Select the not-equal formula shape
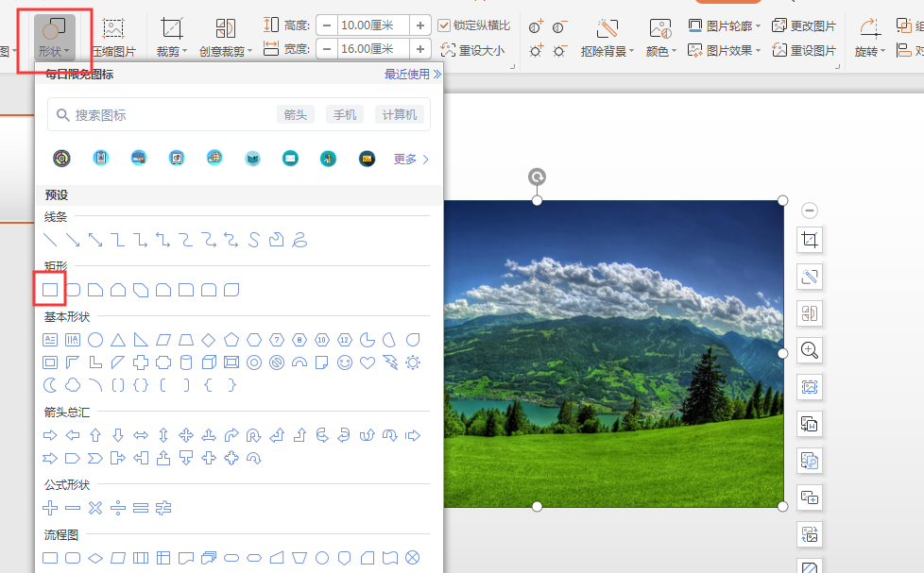 (163, 508)
